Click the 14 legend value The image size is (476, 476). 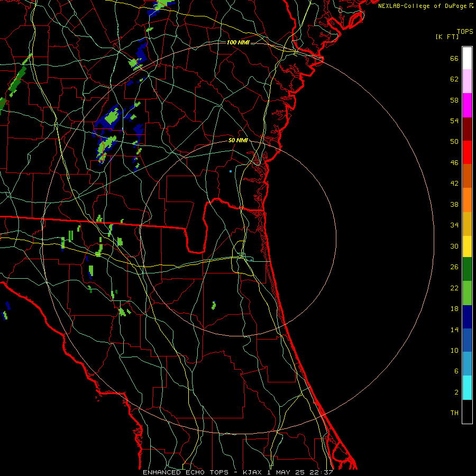[454, 329]
